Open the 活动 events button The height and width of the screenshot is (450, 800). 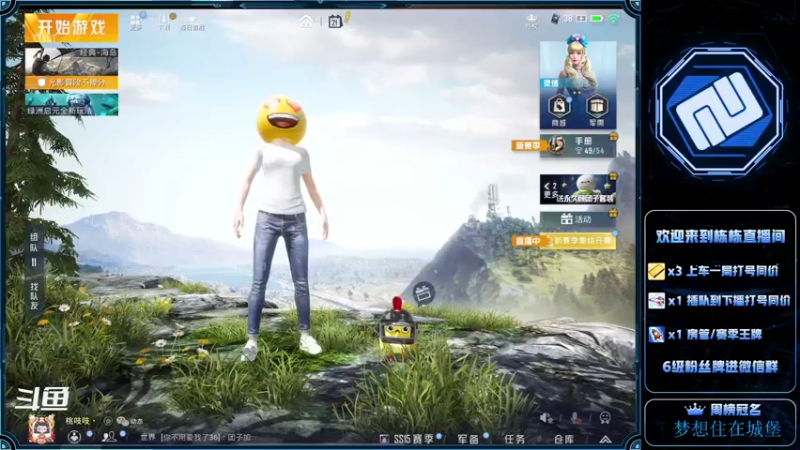tap(578, 219)
